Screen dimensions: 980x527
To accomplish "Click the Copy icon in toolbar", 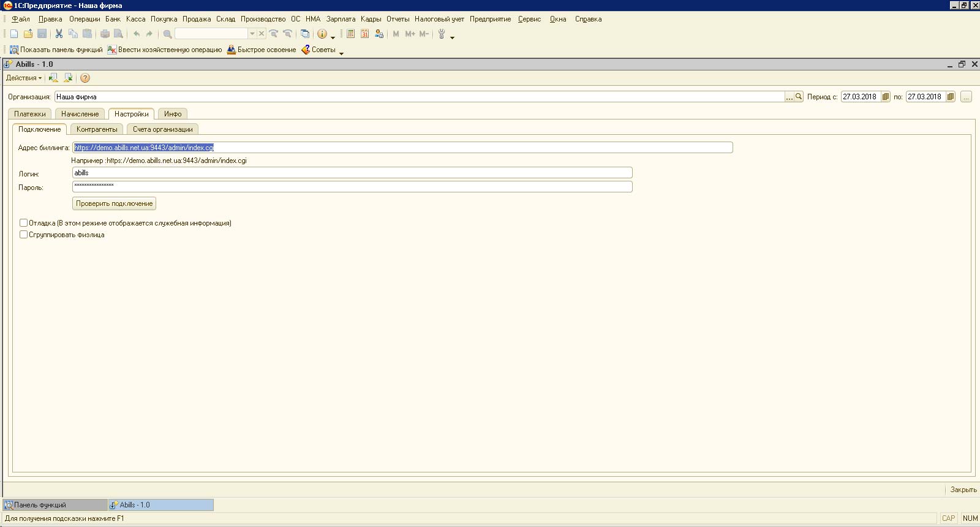I will click(x=73, y=34).
